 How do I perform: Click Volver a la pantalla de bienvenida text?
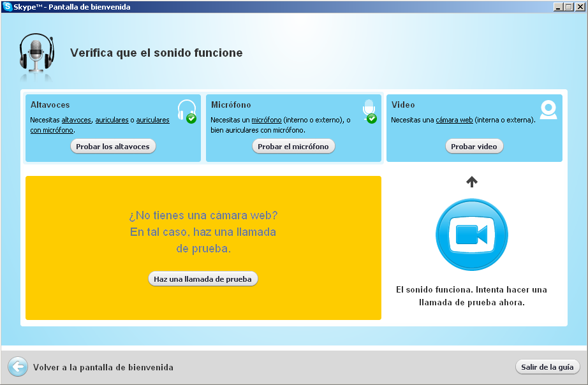(103, 367)
